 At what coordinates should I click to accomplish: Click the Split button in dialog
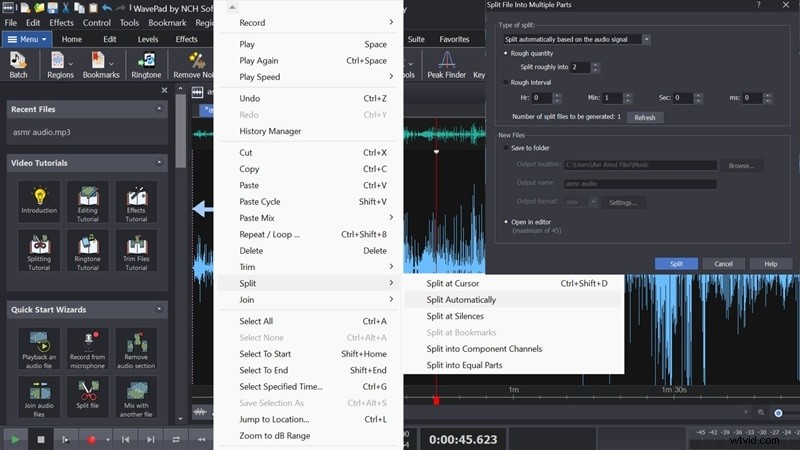(676, 264)
